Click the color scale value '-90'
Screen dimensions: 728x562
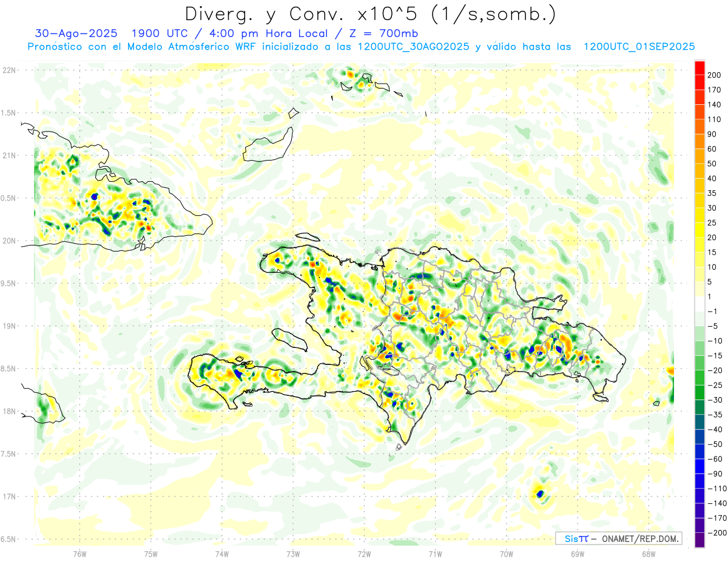tap(716, 474)
